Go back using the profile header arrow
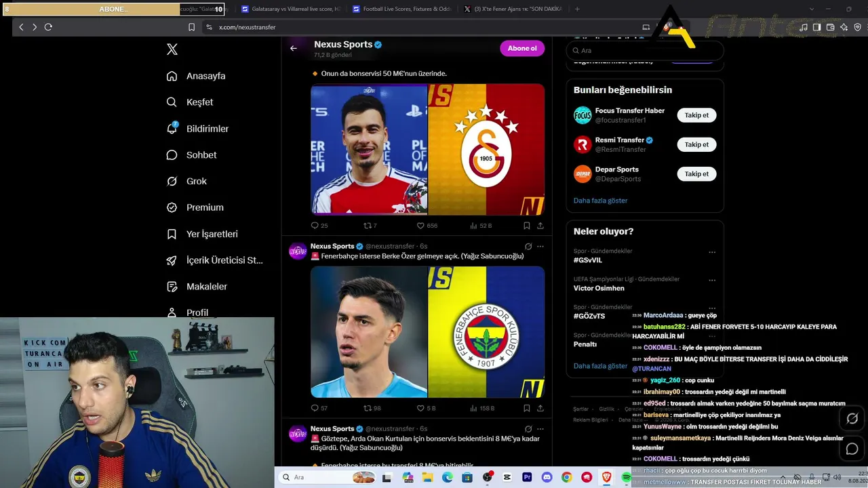868x488 pixels. coord(294,48)
